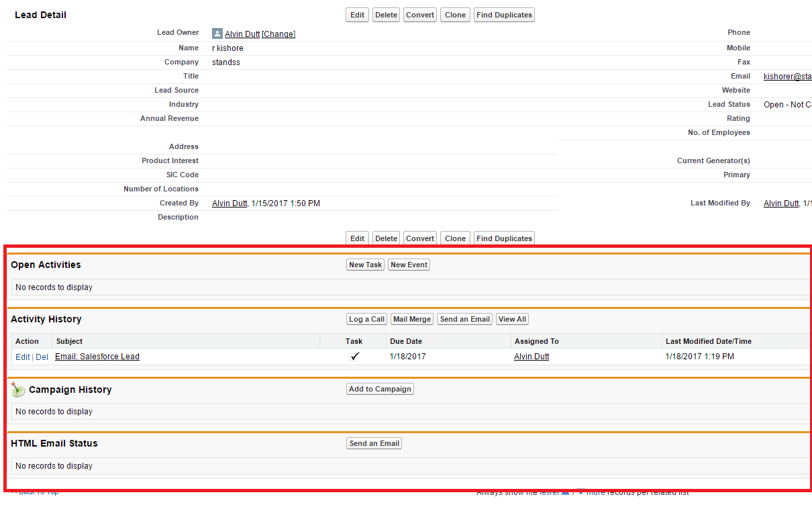Click the Lead Status value Open - Not

(788, 105)
